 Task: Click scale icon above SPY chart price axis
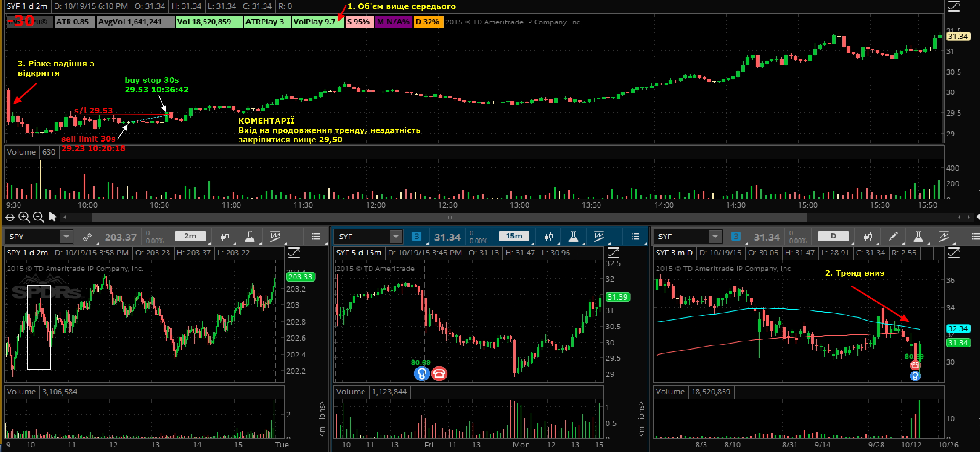[x=294, y=253]
